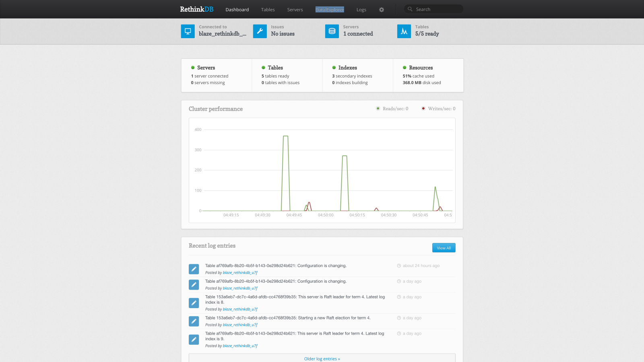Click the Servers database icon
Screen dimensions: 644x362
click(x=332, y=31)
